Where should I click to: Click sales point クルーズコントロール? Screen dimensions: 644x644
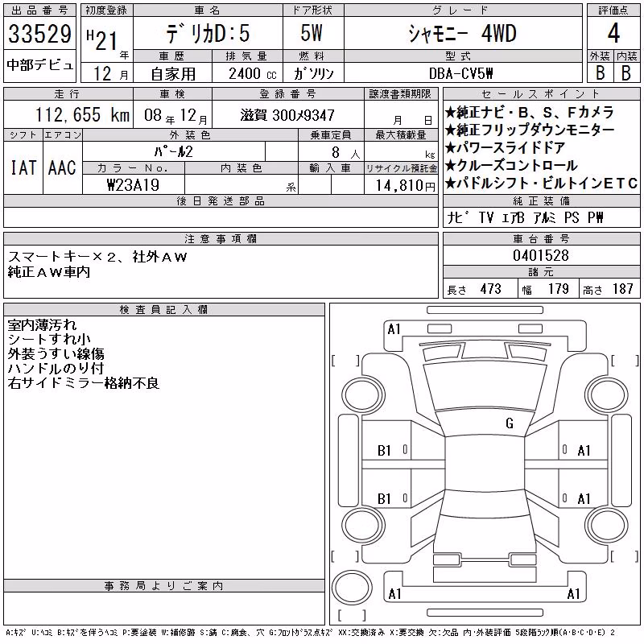pos(511,165)
